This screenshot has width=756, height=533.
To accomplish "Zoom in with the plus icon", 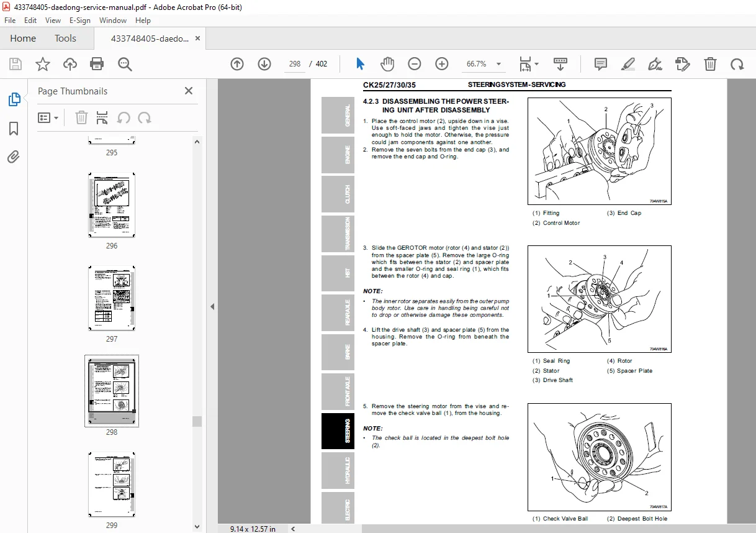I will (441, 64).
